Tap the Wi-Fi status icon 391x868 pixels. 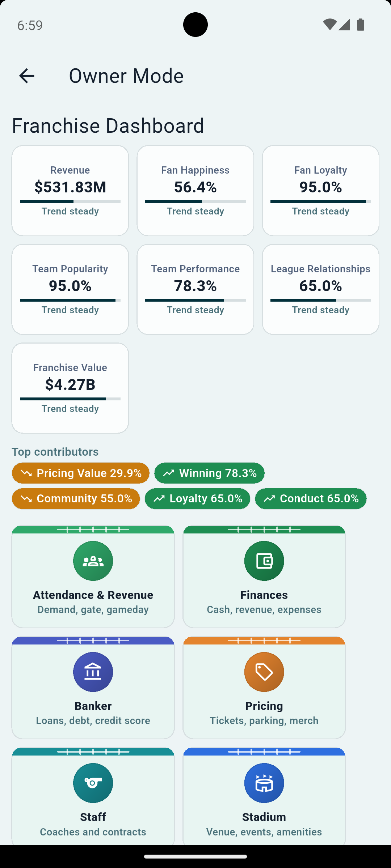pyautogui.click(x=329, y=25)
